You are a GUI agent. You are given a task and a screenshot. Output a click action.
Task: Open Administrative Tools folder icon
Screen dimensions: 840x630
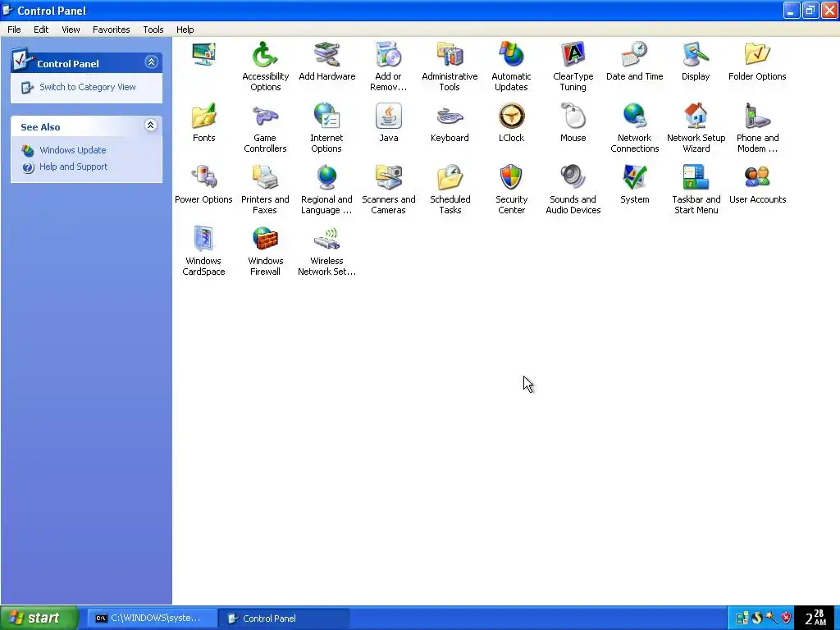[450, 54]
